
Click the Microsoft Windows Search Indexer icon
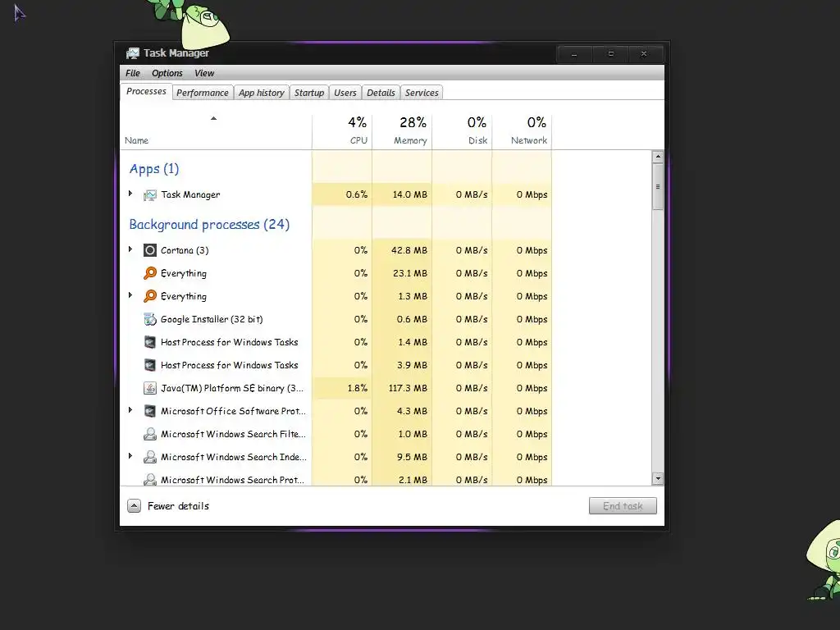150,458
